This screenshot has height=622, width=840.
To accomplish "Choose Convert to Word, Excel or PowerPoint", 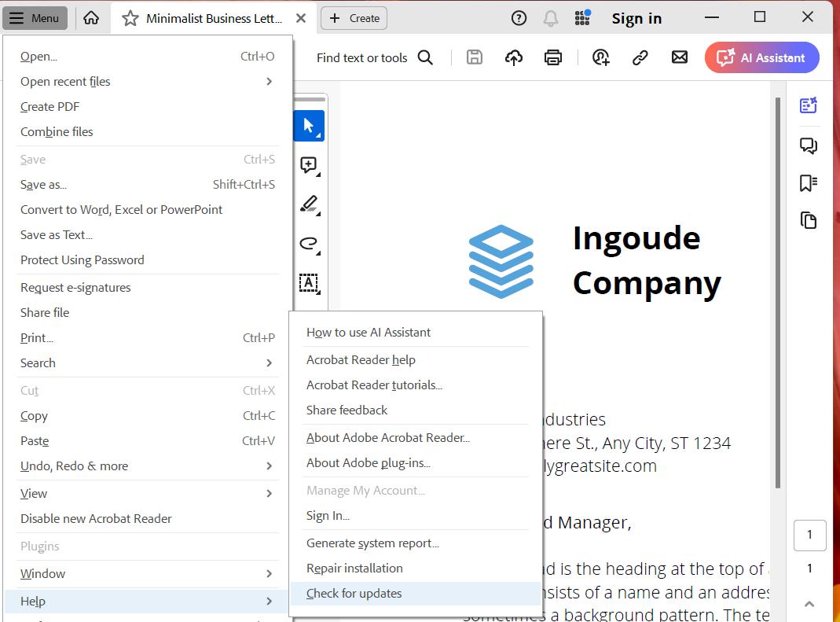I will [121, 209].
